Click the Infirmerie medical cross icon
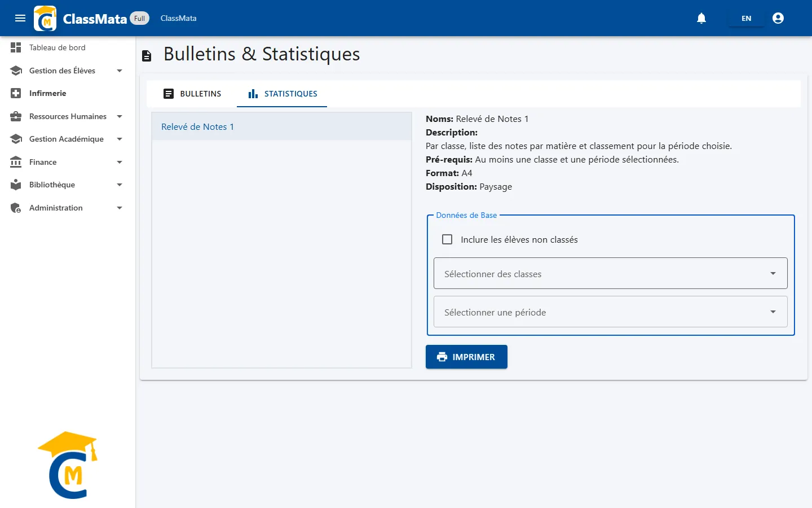The image size is (812, 508). point(16,93)
